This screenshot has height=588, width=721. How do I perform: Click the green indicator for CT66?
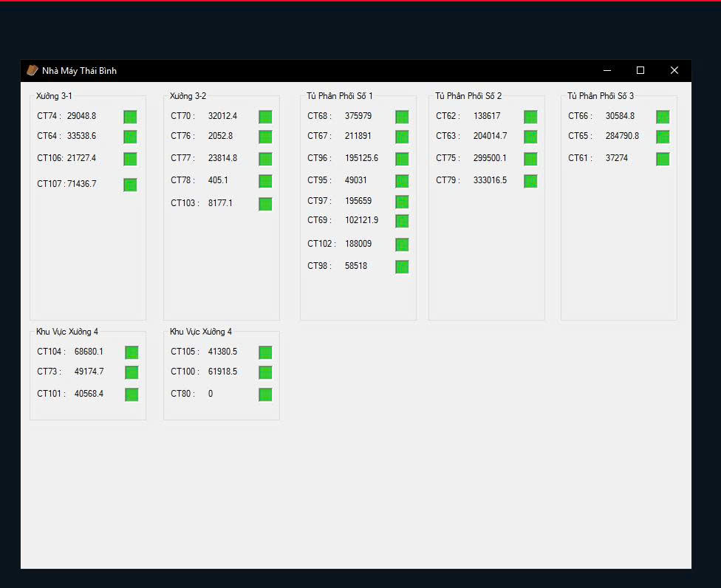click(x=663, y=117)
